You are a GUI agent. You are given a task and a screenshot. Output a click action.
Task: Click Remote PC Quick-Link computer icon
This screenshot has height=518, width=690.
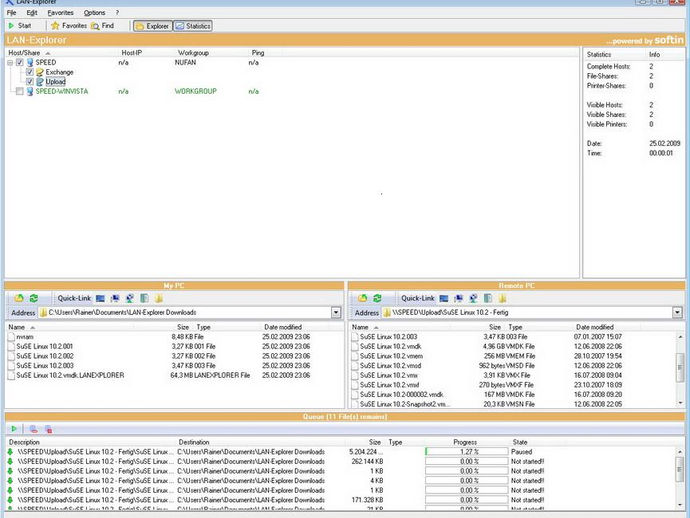[458, 298]
